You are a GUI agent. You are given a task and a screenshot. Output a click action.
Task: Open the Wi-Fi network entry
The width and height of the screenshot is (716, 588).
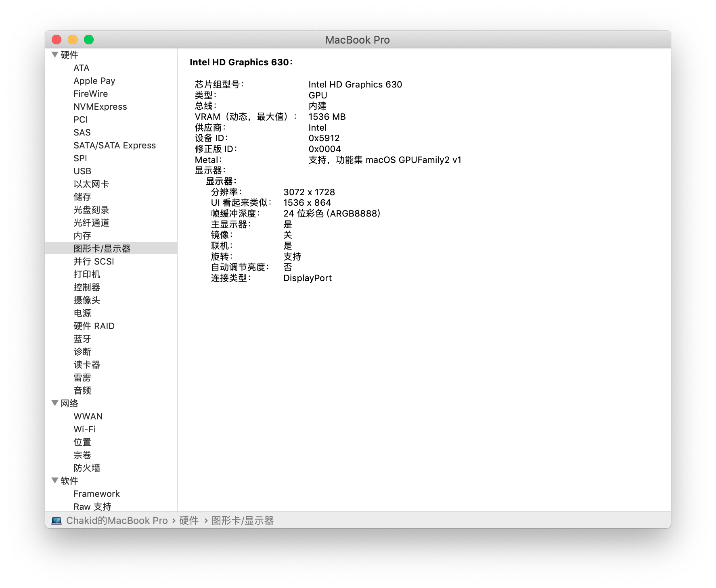click(x=85, y=429)
